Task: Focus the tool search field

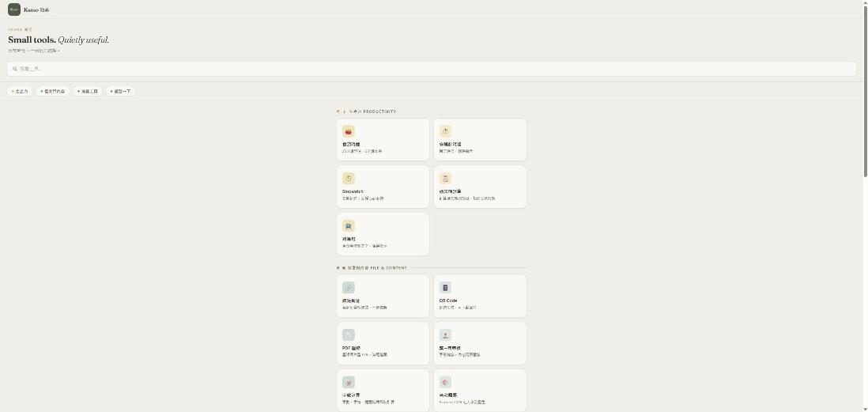Action: [x=431, y=69]
